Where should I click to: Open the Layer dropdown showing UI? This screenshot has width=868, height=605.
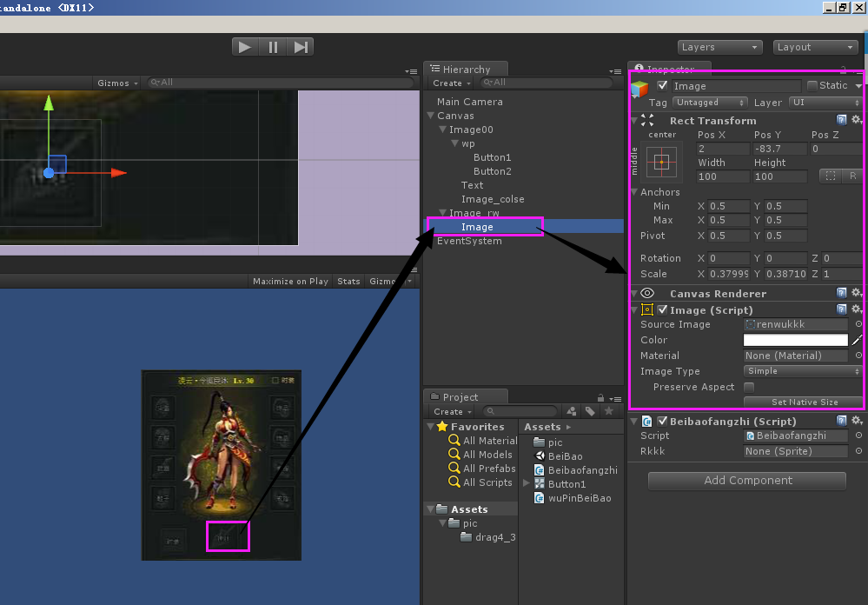[x=825, y=103]
